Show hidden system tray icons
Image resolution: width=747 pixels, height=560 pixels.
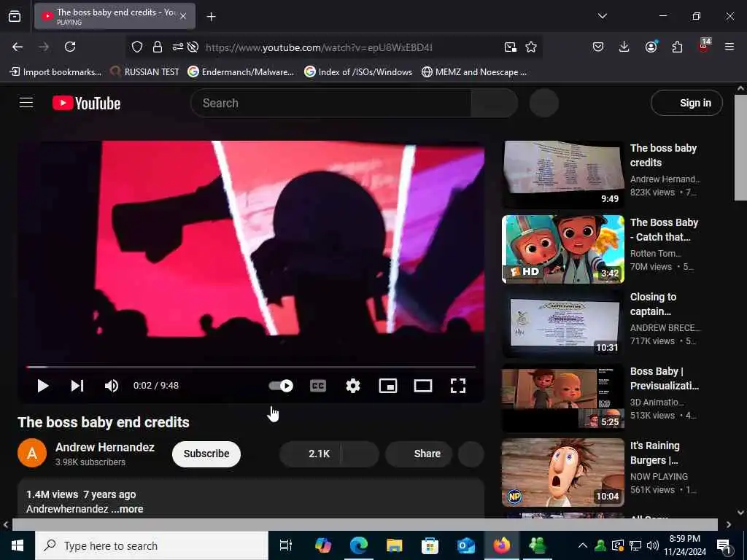(x=583, y=545)
